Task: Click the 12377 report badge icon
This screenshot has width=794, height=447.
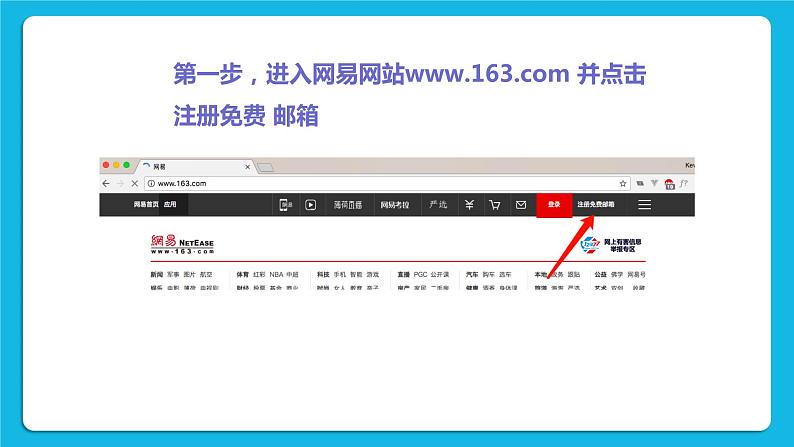Action: pos(590,245)
